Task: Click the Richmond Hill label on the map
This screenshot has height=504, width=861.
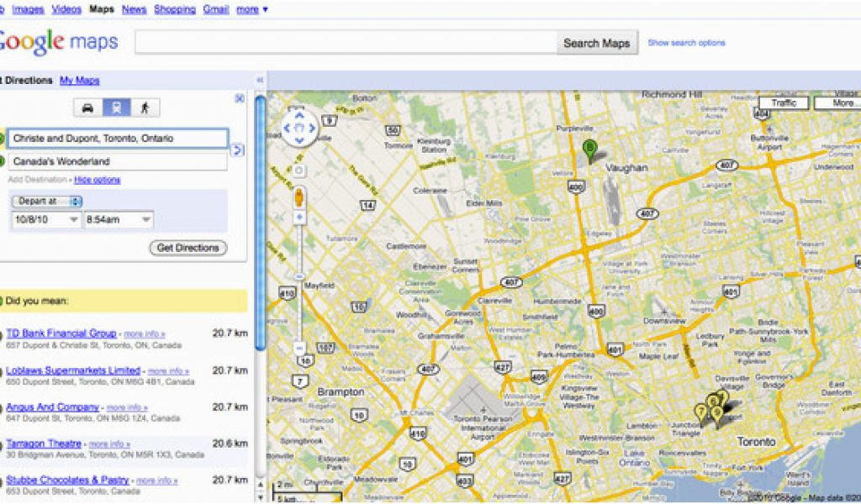Action: [x=672, y=94]
